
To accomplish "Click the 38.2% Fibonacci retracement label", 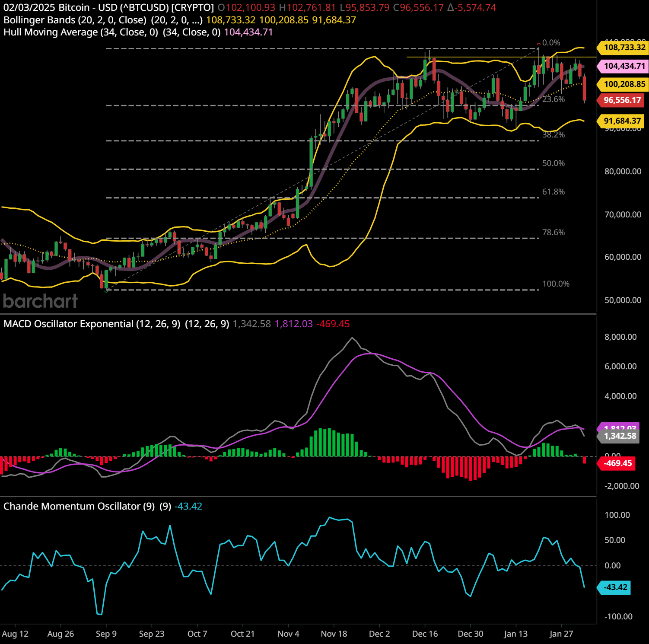I will [x=553, y=135].
